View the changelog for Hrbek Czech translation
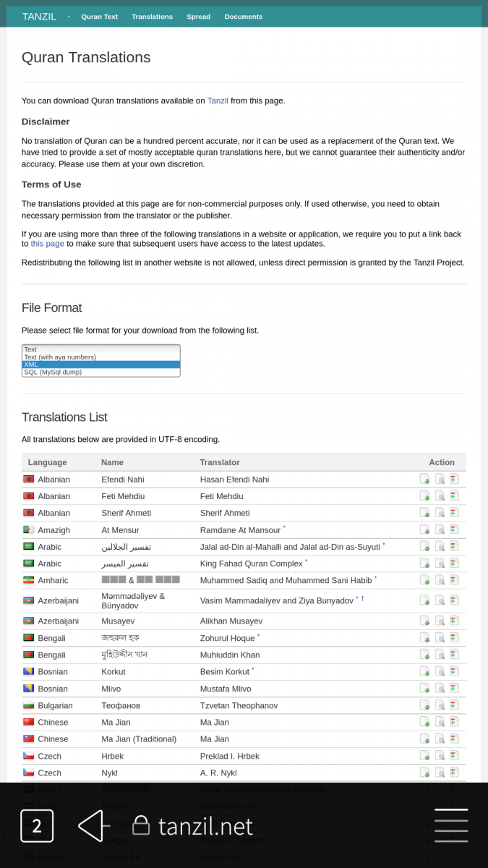Screen dimensions: 488x868 454,755
